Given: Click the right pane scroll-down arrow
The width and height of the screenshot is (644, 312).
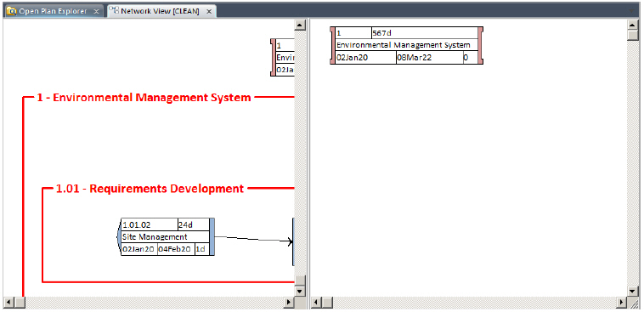Looking at the screenshot, I should [632, 291].
